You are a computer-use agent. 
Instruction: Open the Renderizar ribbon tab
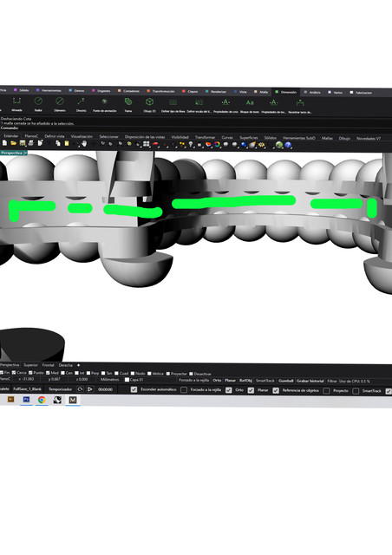point(216,91)
